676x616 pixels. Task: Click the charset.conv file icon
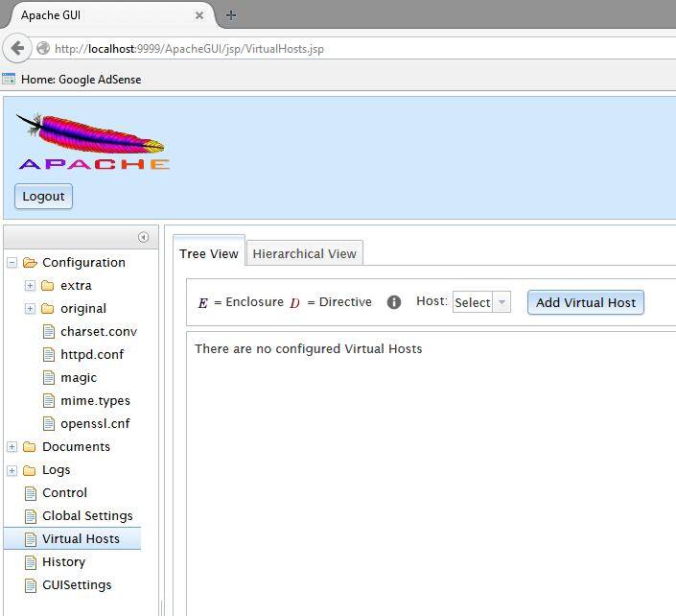click(x=49, y=331)
